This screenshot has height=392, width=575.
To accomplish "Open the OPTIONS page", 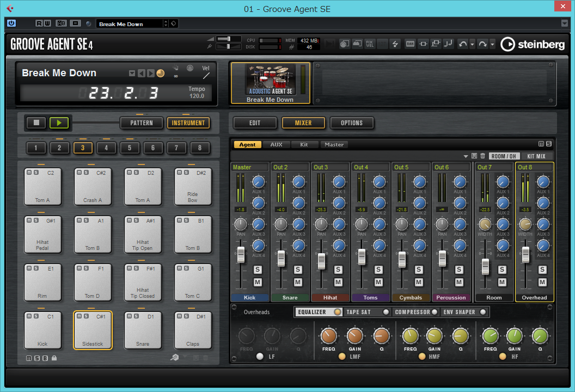I will coord(351,122).
